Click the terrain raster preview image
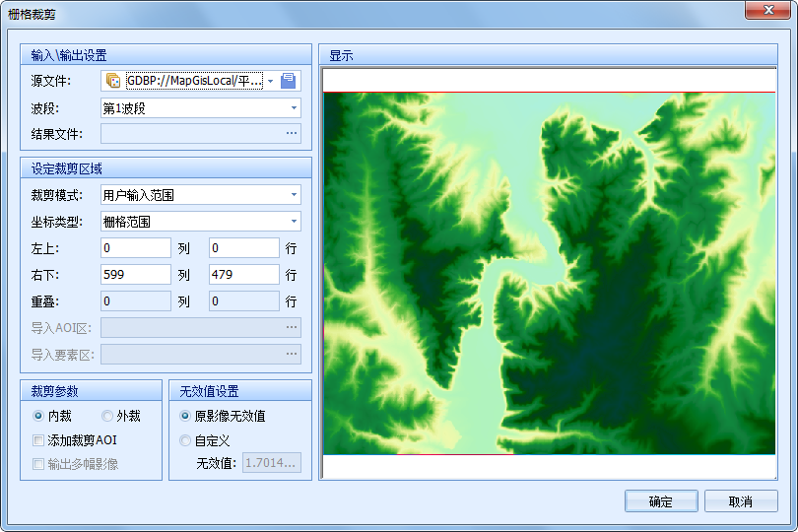The width and height of the screenshot is (798, 532). tap(550, 273)
